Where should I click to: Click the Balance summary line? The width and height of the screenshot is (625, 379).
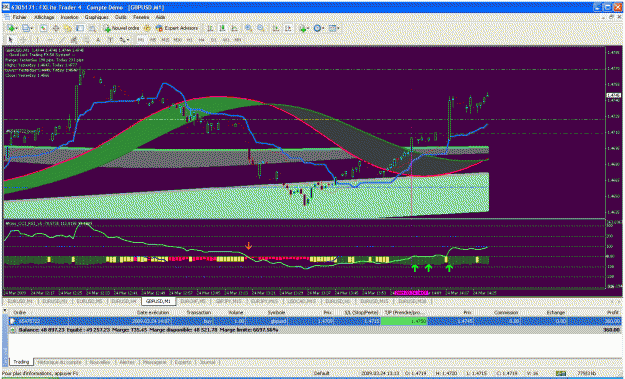tap(315, 330)
